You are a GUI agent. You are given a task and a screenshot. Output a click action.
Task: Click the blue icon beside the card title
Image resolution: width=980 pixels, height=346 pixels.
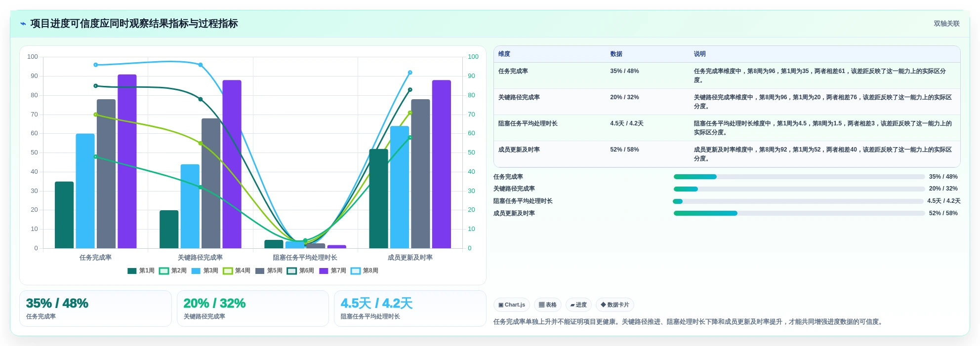(x=23, y=24)
